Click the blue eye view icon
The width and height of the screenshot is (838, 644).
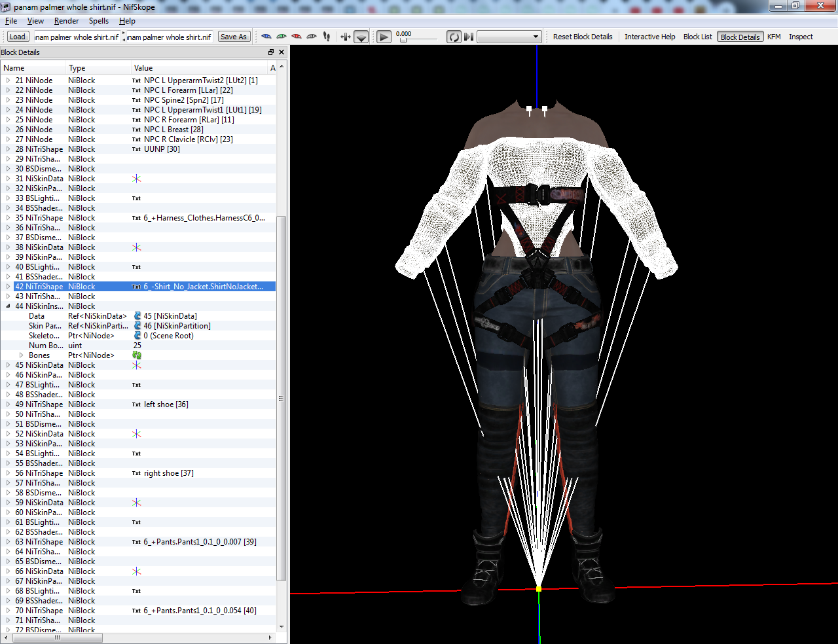point(266,37)
